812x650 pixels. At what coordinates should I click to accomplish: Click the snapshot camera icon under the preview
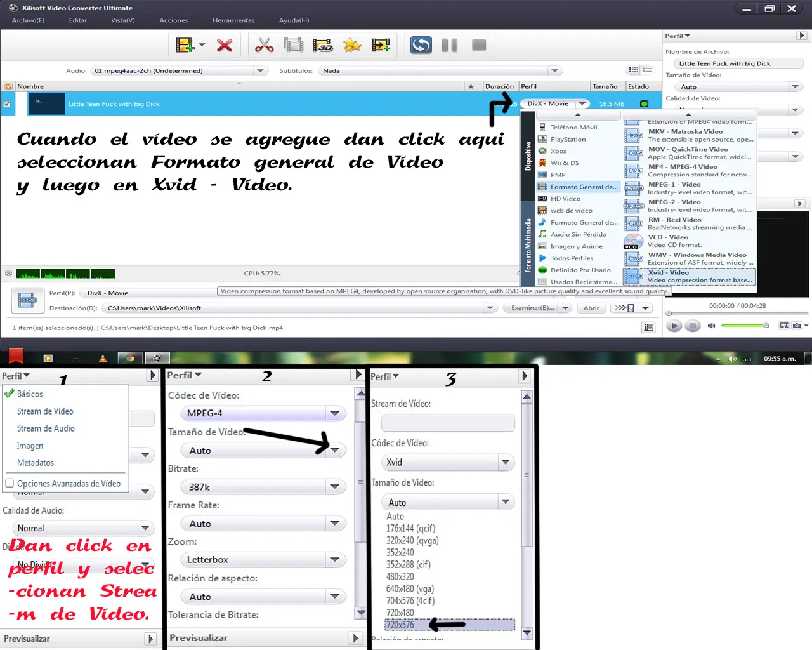click(796, 326)
